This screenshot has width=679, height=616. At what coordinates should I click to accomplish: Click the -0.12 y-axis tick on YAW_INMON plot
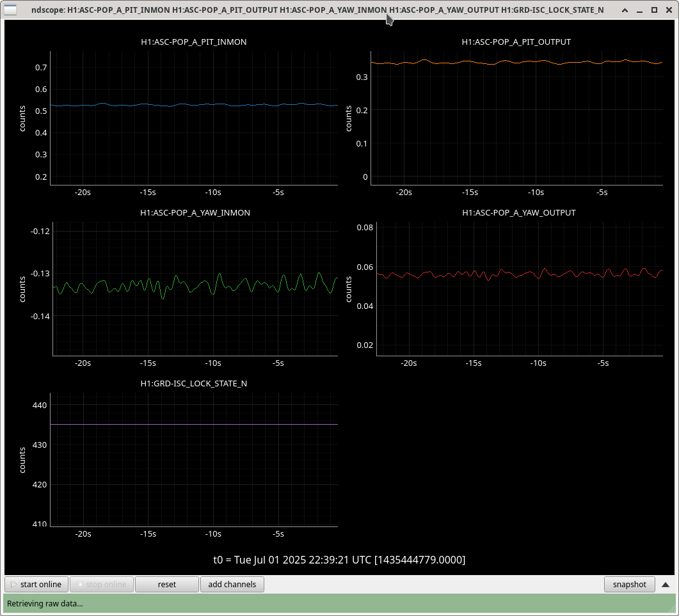click(40, 231)
